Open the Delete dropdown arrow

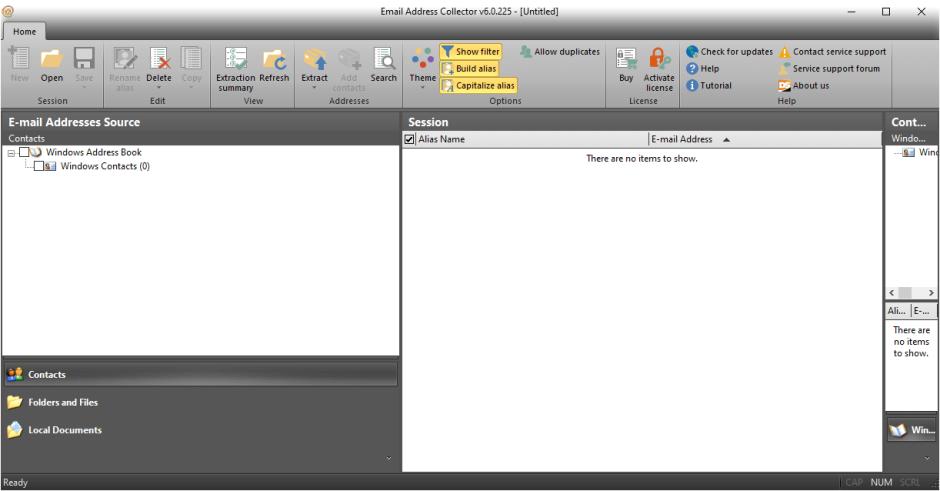click(159, 88)
